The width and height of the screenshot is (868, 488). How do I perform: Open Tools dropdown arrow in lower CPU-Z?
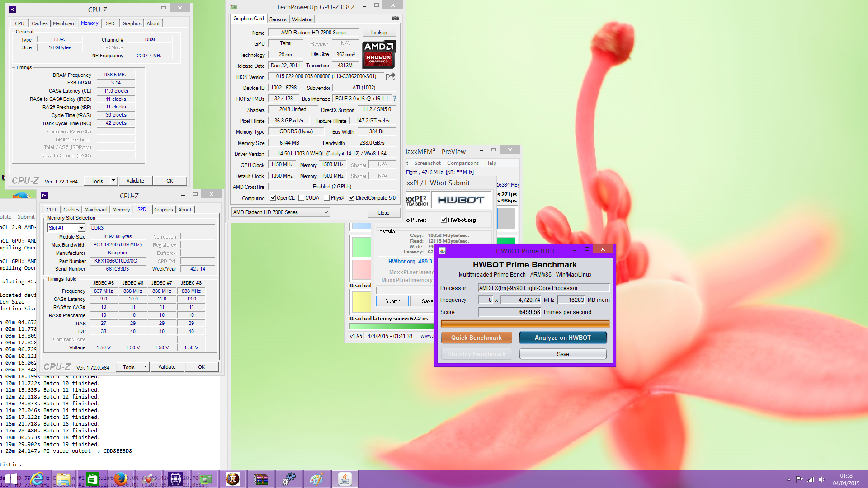(146, 367)
